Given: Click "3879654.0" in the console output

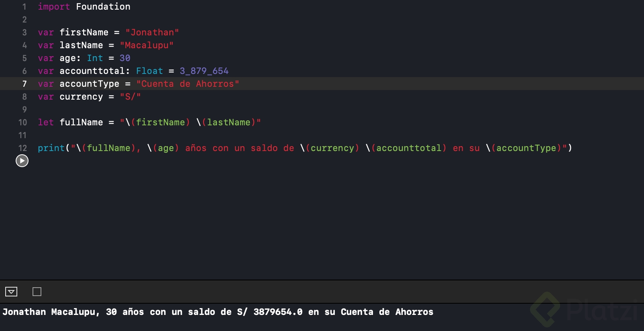Looking at the screenshot, I should coord(278,312).
